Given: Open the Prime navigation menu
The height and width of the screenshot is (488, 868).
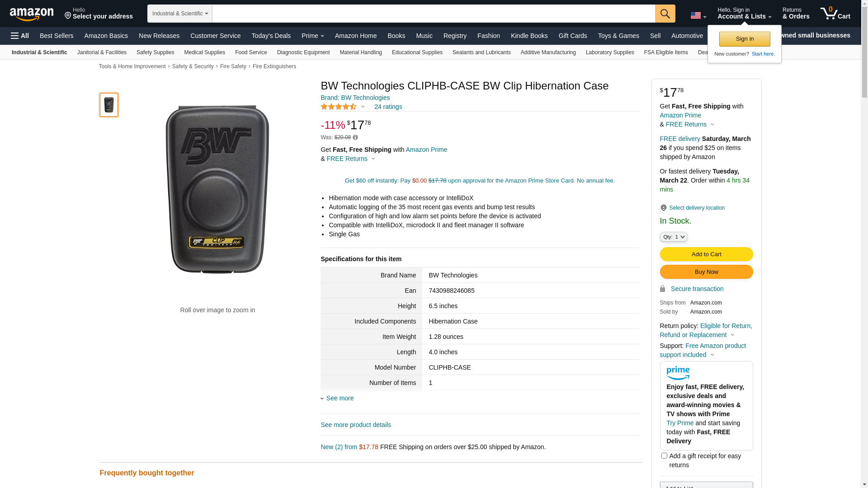Looking at the screenshot, I should (313, 36).
